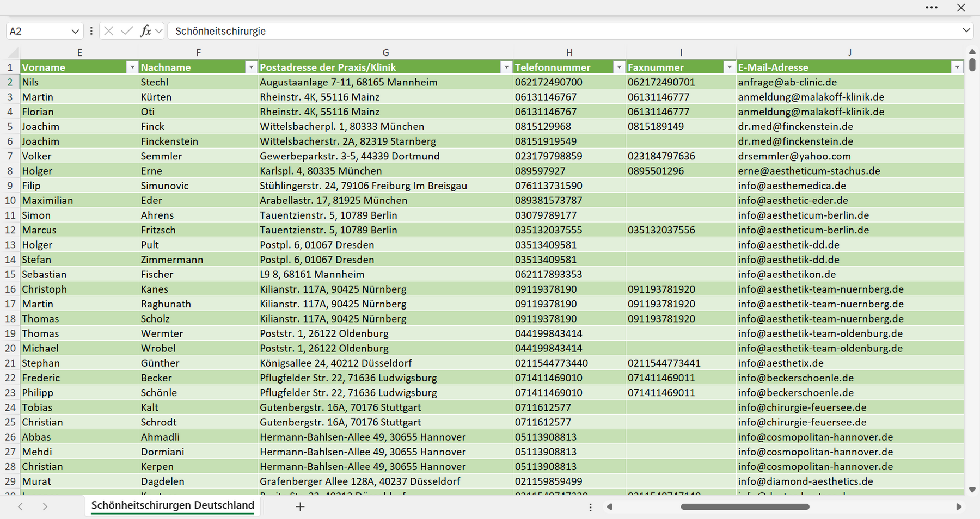The width and height of the screenshot is (980, 519).
Task: Open formula bar options vertical dots
Action: coord(91,31)
